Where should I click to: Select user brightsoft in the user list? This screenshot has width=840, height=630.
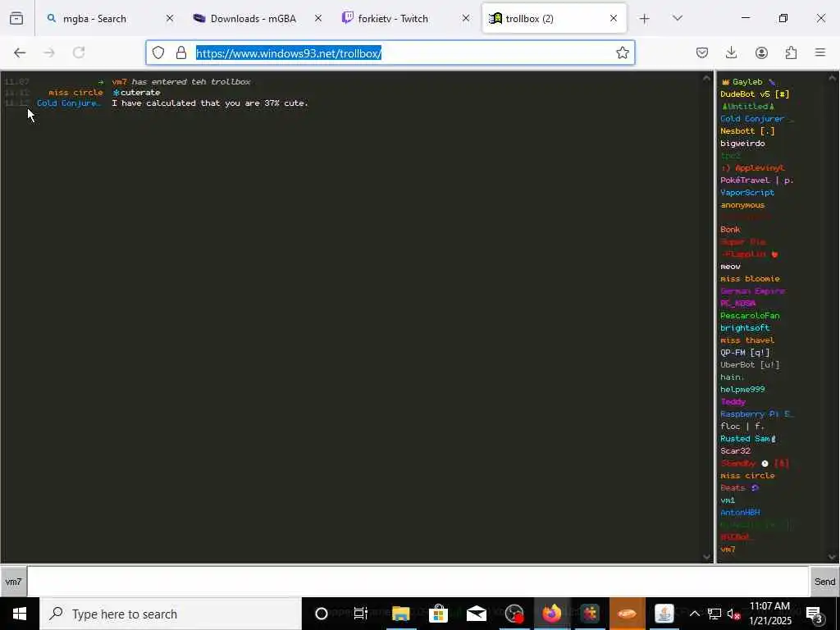[745, 328]
